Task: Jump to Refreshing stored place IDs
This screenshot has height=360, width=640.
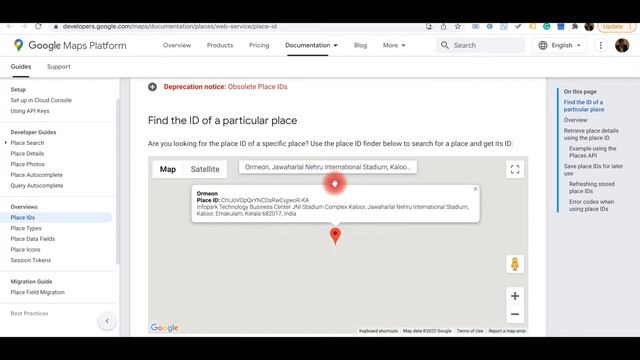Action: [x=592, y=187]
